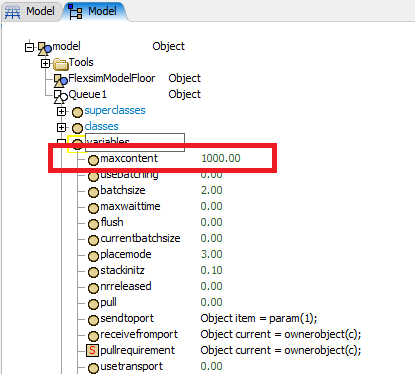This screenshot has height=374, width=415.
Task: Click the usetransport node icon
Action: point(93,368)
